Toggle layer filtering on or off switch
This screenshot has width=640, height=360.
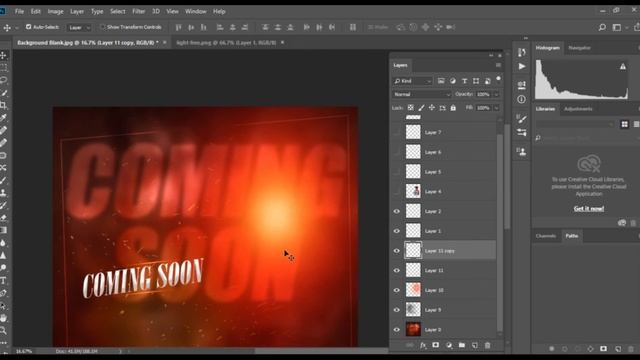point(498,79)
